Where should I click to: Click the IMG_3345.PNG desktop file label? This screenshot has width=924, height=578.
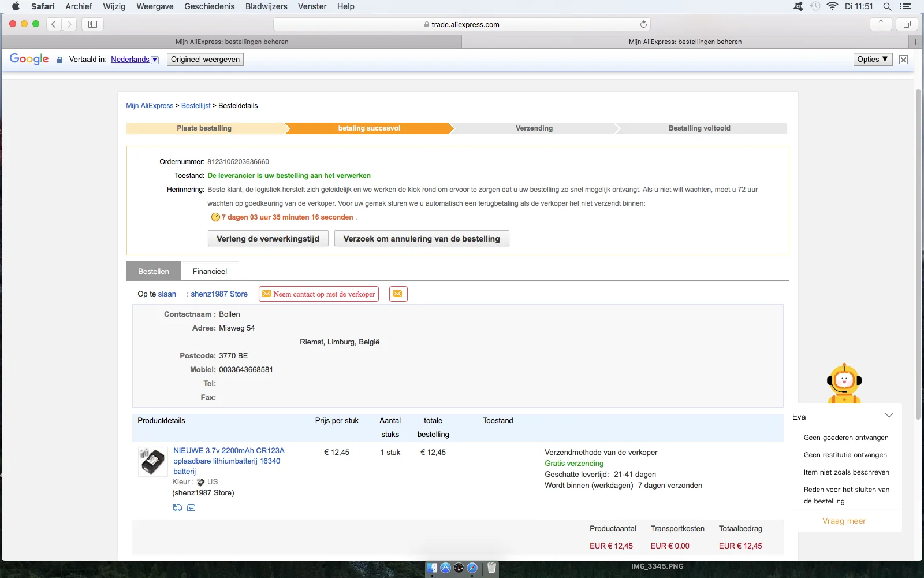coord(657,566)
